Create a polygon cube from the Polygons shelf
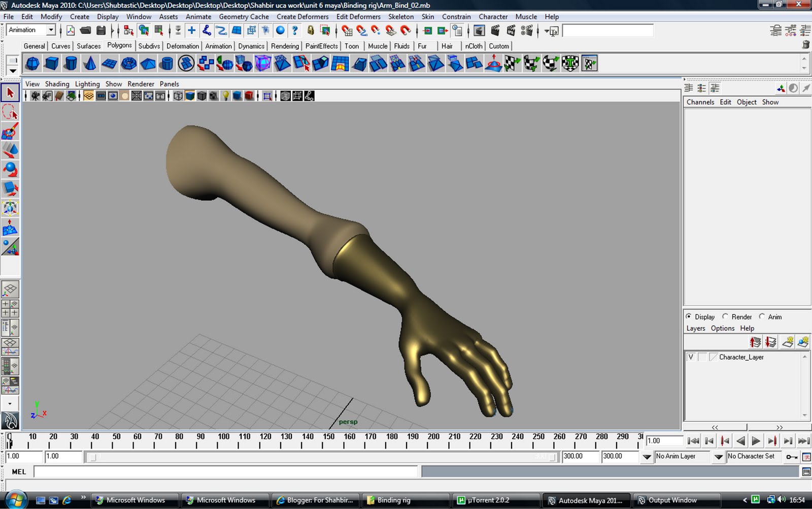 [x=52, y=63]
